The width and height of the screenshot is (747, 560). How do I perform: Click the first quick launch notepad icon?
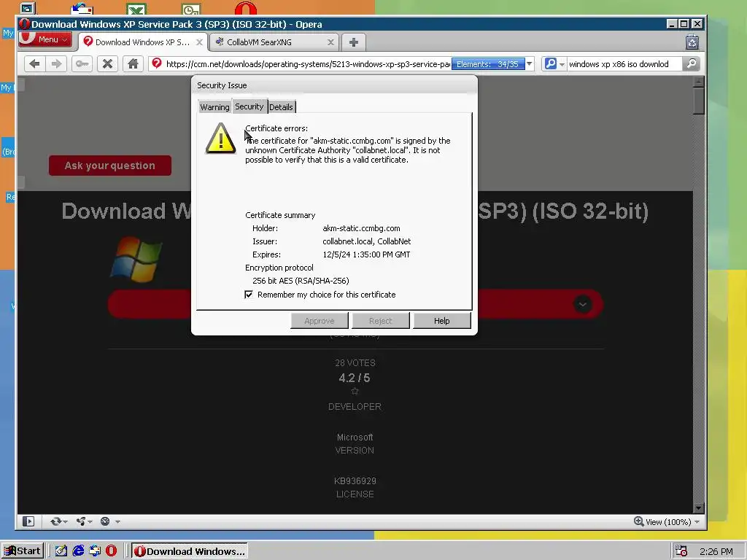(x=61, y=551)
